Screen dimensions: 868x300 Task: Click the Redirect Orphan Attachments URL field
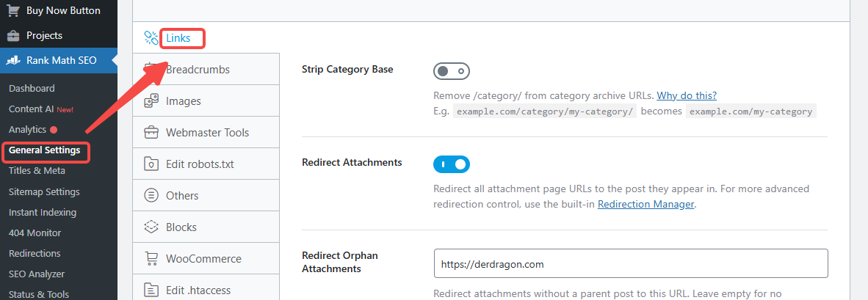(x=630, y=263)
